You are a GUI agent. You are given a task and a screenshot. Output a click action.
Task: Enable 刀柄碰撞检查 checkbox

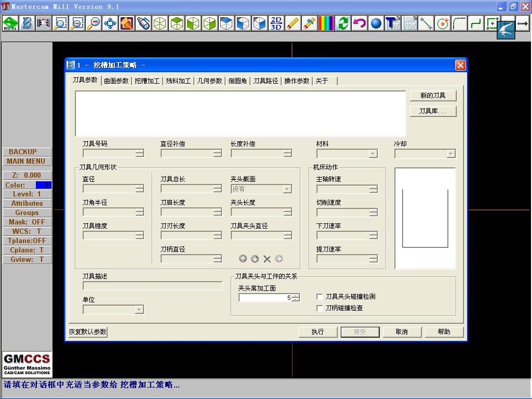click(320, 308)
